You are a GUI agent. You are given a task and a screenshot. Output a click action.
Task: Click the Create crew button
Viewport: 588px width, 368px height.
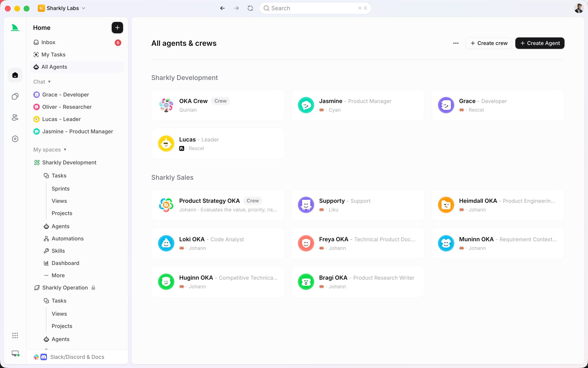coord(489,43)
